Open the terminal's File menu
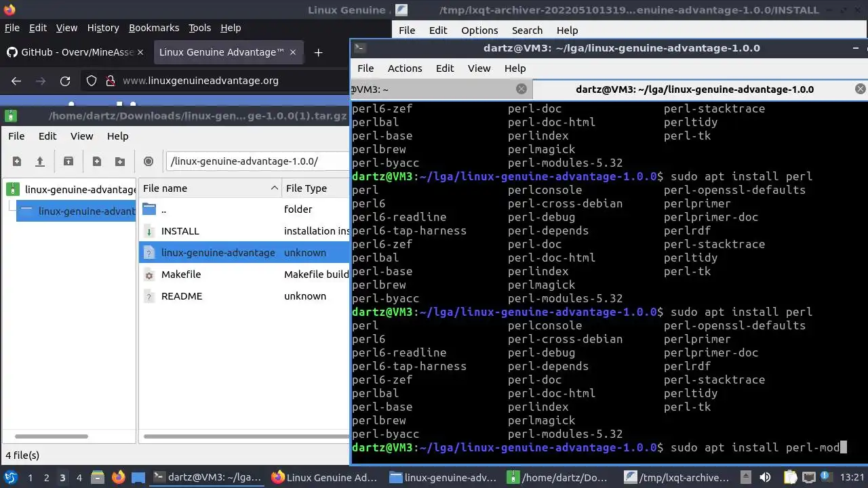 coord(366,68)
